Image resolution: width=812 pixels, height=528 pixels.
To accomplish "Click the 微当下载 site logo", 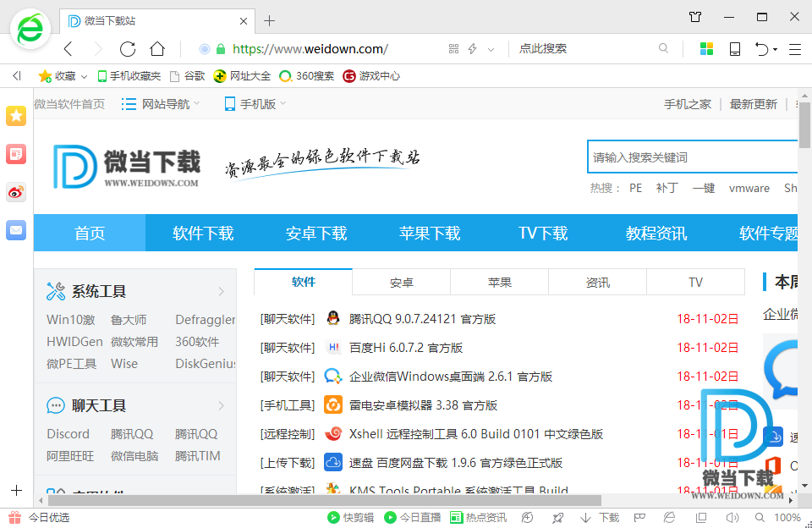I will (x=127, y=167).
